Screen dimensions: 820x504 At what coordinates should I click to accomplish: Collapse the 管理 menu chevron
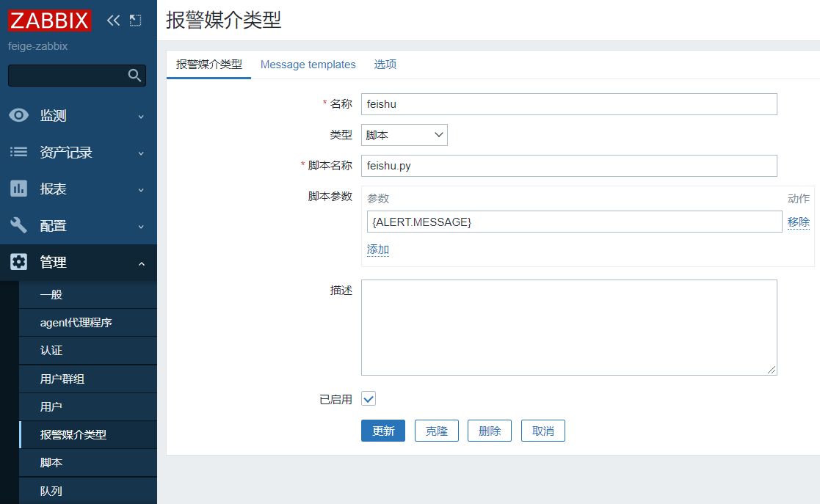click(141, 263)
